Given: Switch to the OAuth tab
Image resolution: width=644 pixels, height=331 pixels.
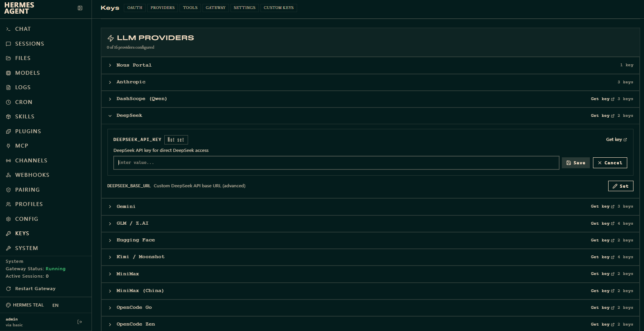Looking at the screenshot, I should click(135, 8).
